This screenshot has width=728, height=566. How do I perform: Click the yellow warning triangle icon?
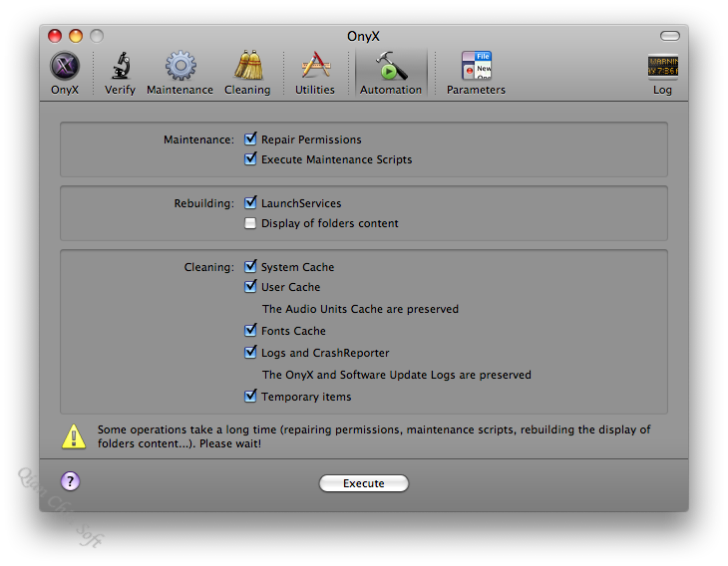point(74,436)
